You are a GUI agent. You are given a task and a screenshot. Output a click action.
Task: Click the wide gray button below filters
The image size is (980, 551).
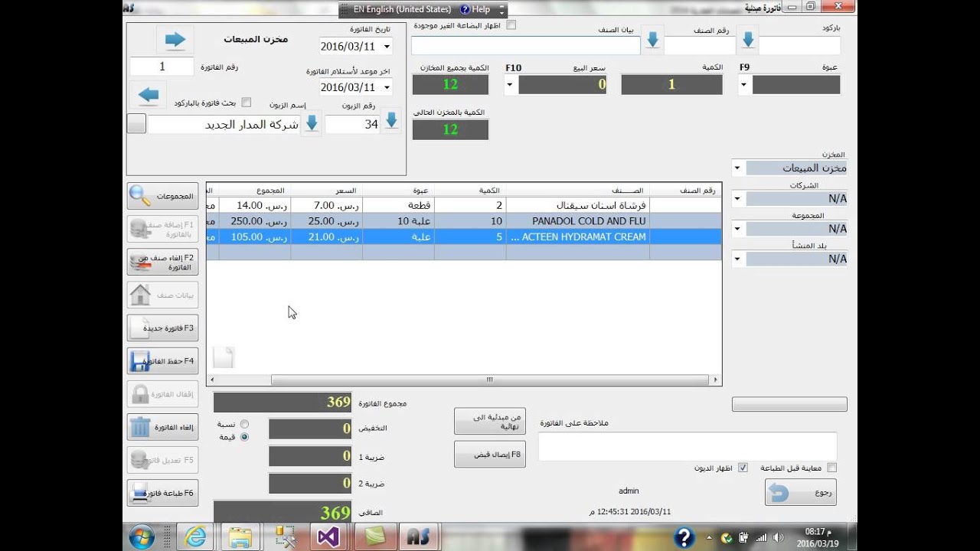(789, 404)
